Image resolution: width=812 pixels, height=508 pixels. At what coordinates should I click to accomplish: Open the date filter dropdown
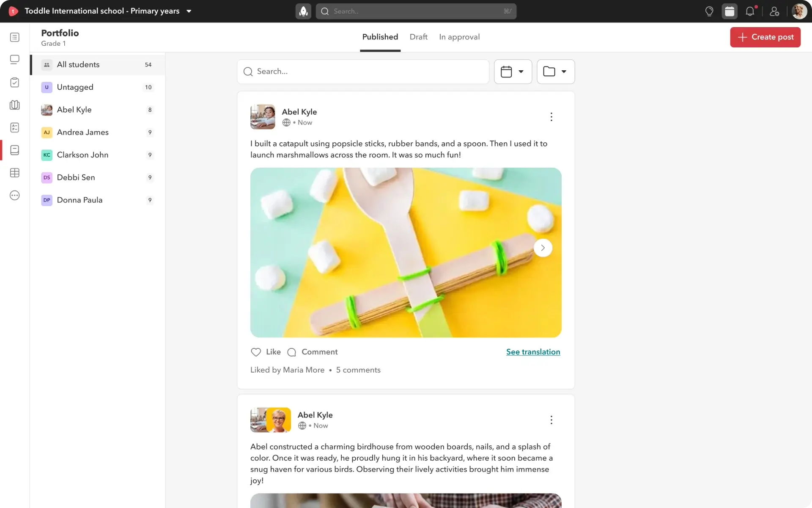click(513, 72)
